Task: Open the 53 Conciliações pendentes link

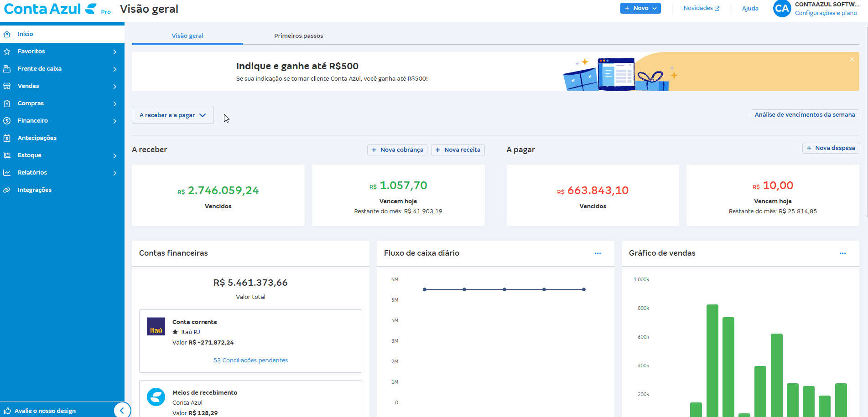Action: tap(250, 360)
